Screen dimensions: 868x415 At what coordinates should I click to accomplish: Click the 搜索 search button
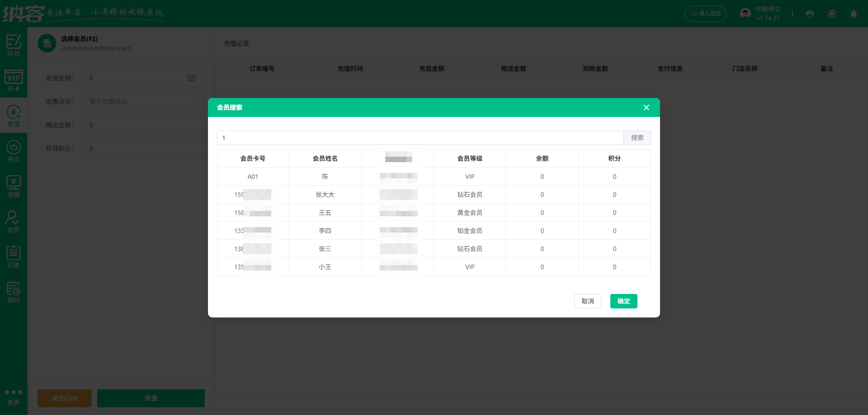[x=637, y=138]
